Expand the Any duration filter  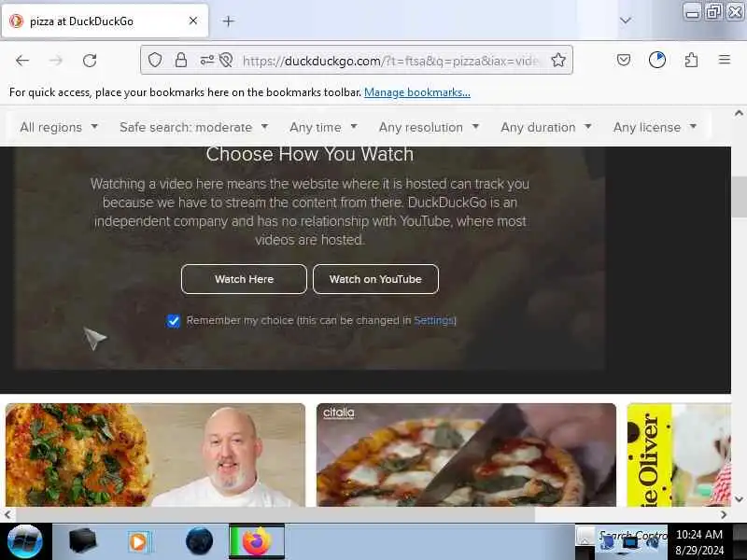(546, 127)
